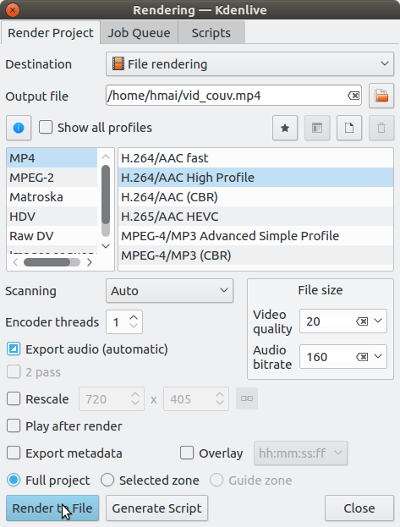Select H.264/AAC fast profile

point(256,158)
